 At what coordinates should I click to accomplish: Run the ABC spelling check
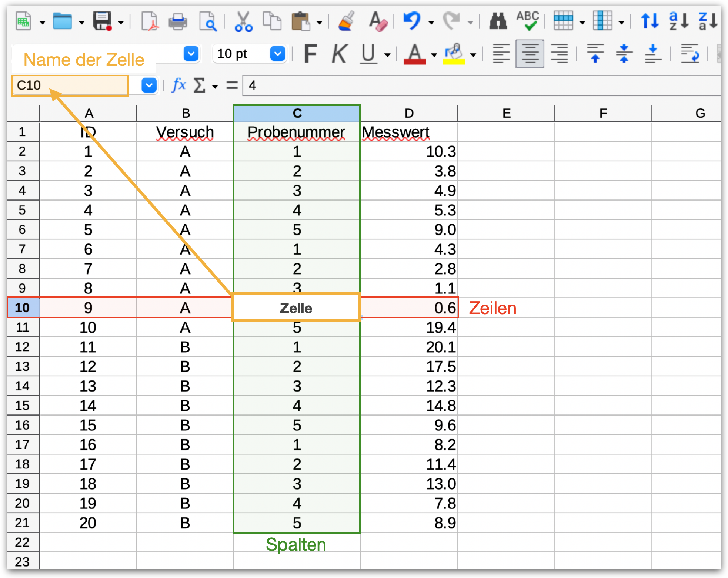tap(528, 21)
